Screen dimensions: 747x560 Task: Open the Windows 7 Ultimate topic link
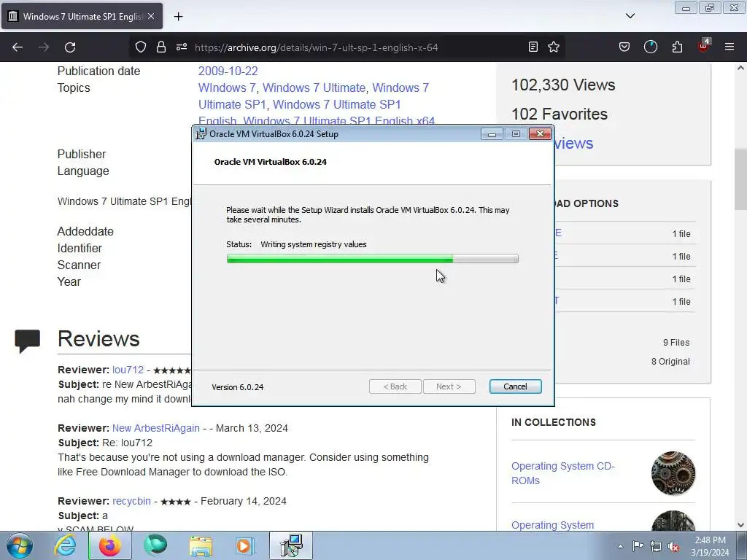point(314,87)
